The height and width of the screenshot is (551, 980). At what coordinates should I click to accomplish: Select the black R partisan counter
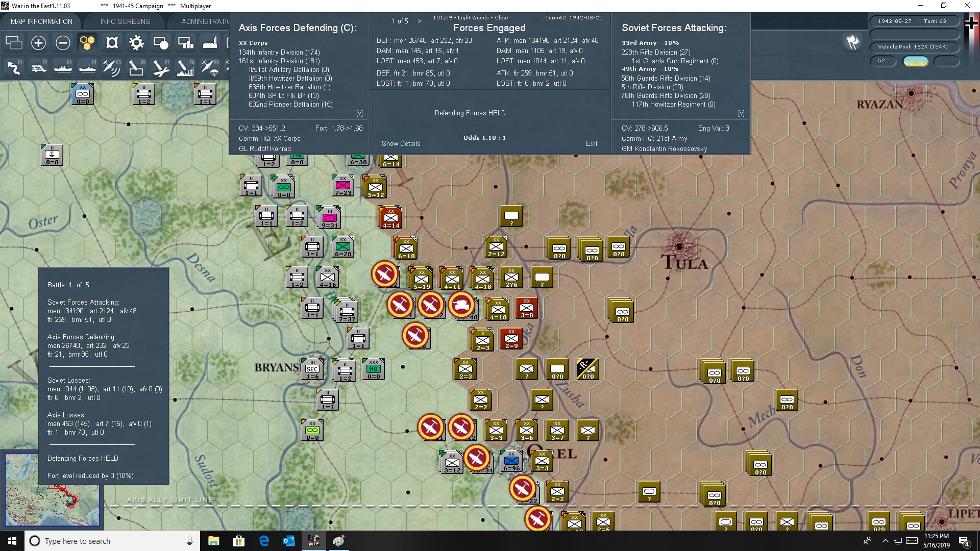pyautogui.click(x=587, y=369)
